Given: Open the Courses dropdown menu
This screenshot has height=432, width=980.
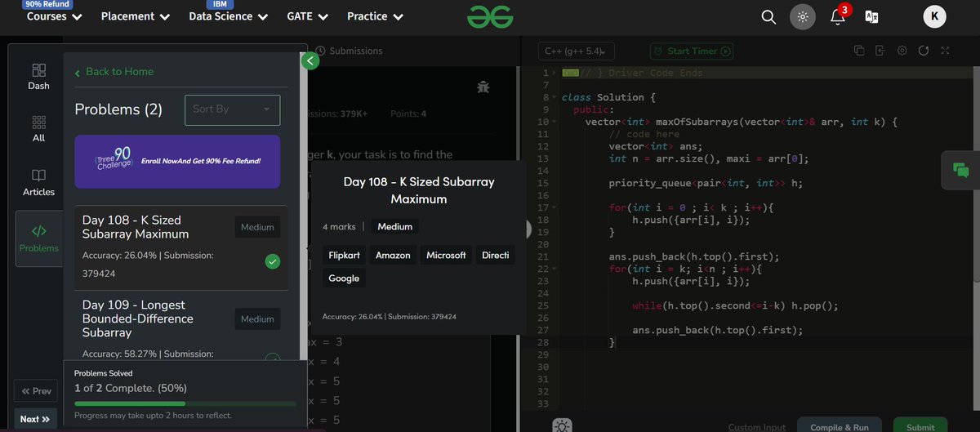Looking at the screenshot, I should pyautogui.click(x=54, y=16).
